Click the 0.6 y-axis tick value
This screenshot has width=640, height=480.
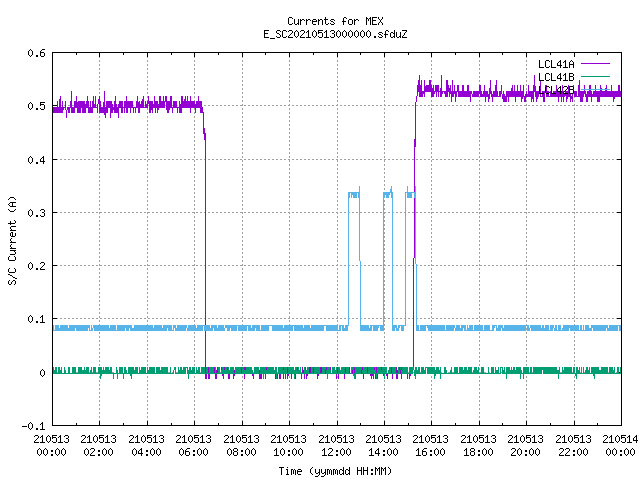coord(36,53)
